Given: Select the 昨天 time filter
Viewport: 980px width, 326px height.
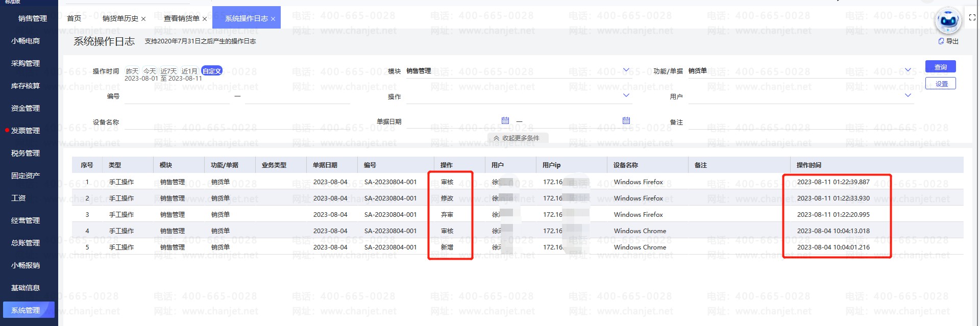Looking at the screenshot, I should click(x=132, y=71).
